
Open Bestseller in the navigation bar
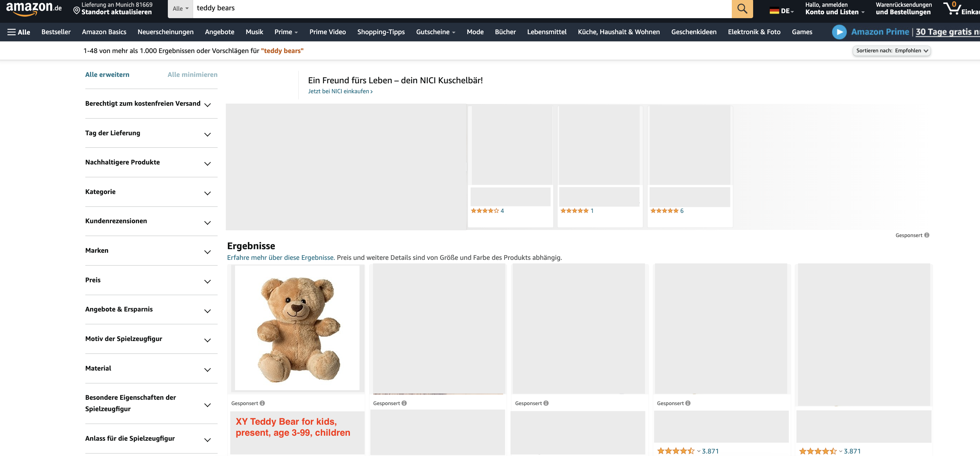click(56, 32)
